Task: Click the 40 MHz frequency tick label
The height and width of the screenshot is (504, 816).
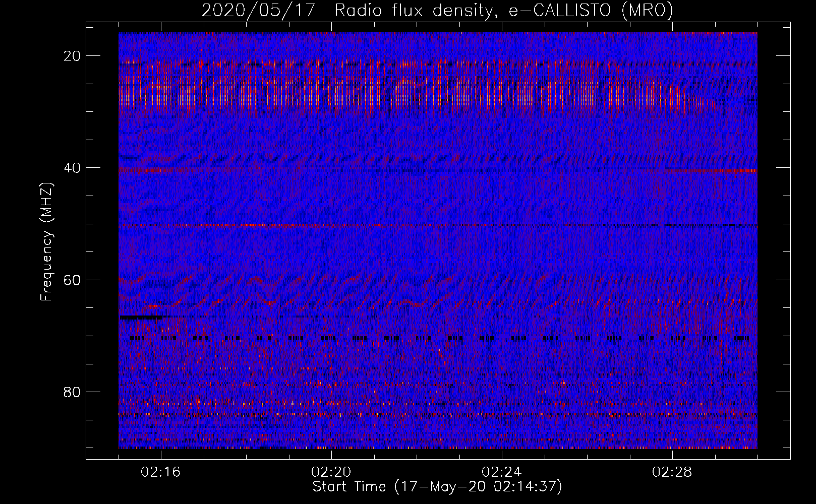Action: [x=72, y=168]
